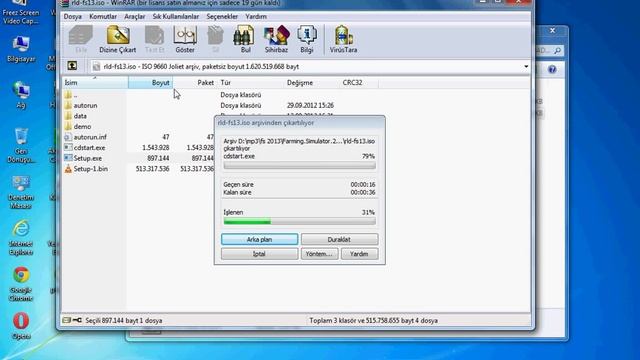Show archive Bilgi info
This screenshot has width=640, height=360.
pos(307,39)
